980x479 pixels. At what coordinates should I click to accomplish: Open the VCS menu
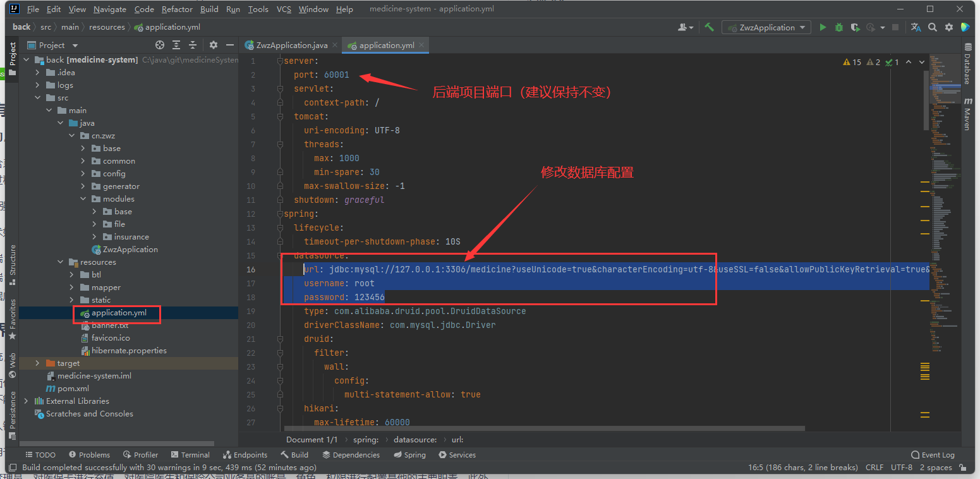(x=284, y=9)
